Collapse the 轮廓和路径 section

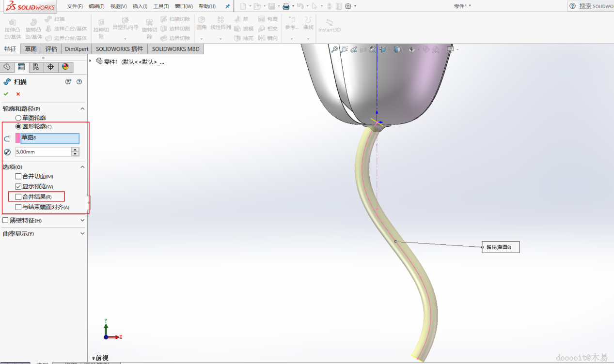click(x=82, y=109)
